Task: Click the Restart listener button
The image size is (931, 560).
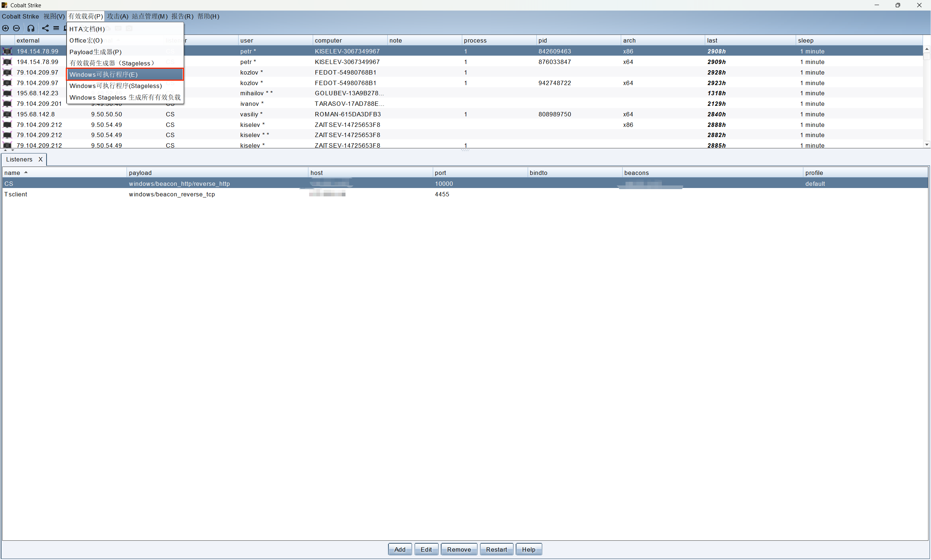Action: click(496, 549)
